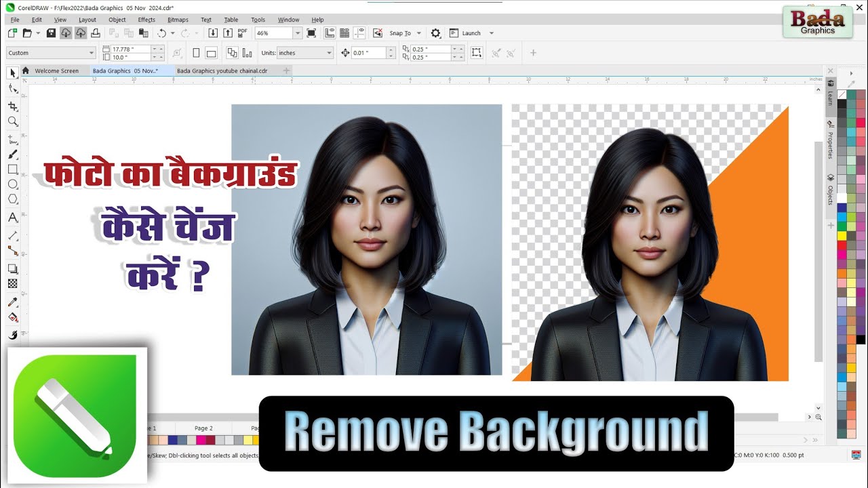Add a new document tab with plus
The image size is (868, 488).
point(287,70)
